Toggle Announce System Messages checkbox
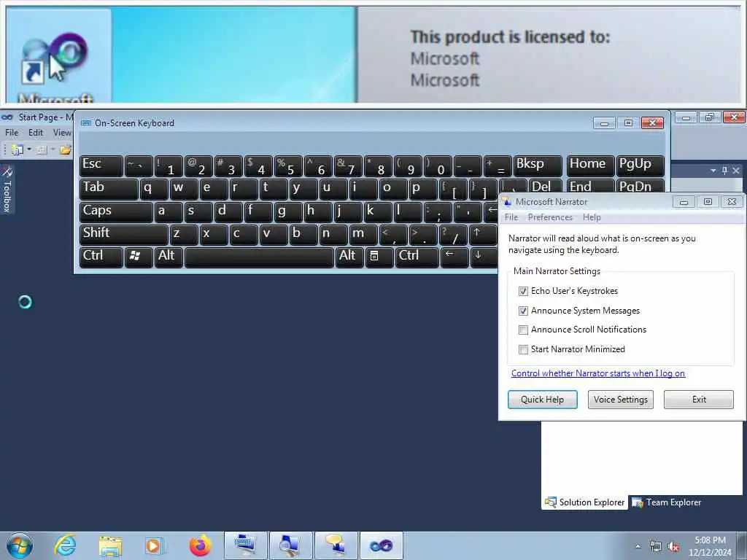 tap(523, 311)
